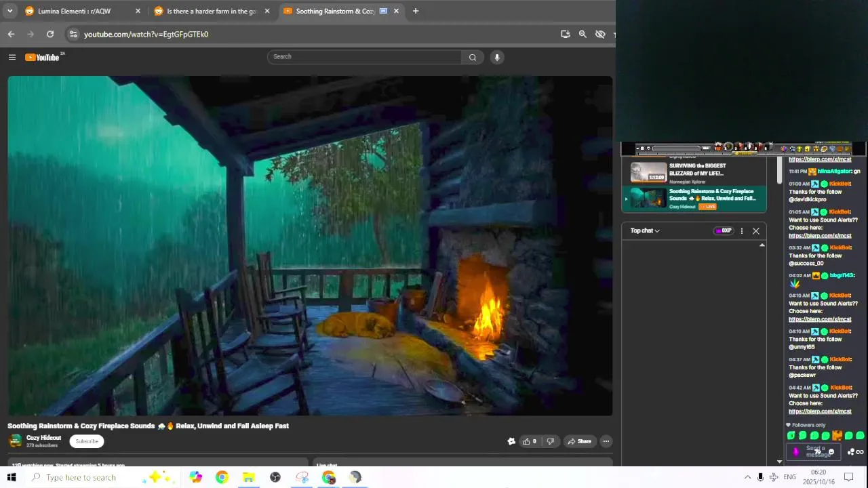Image resolution: width=868 pixels, height=488 pixels.
Task: Open Windows Start menu
Action: click(x=12, y=477)
